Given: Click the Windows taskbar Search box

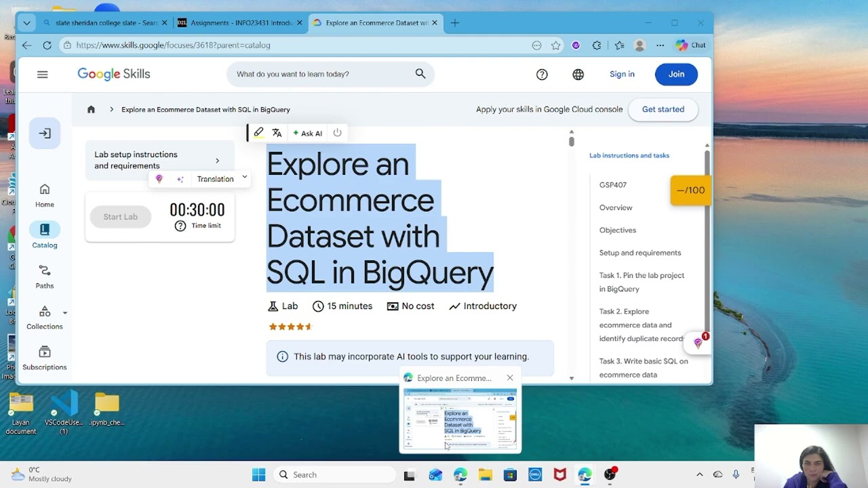Looking at the screenshot, I should pyautogui.click(x=334, y=475).
